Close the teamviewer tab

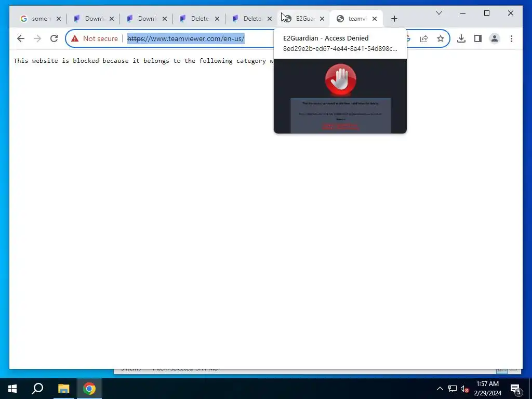point(375,19)
